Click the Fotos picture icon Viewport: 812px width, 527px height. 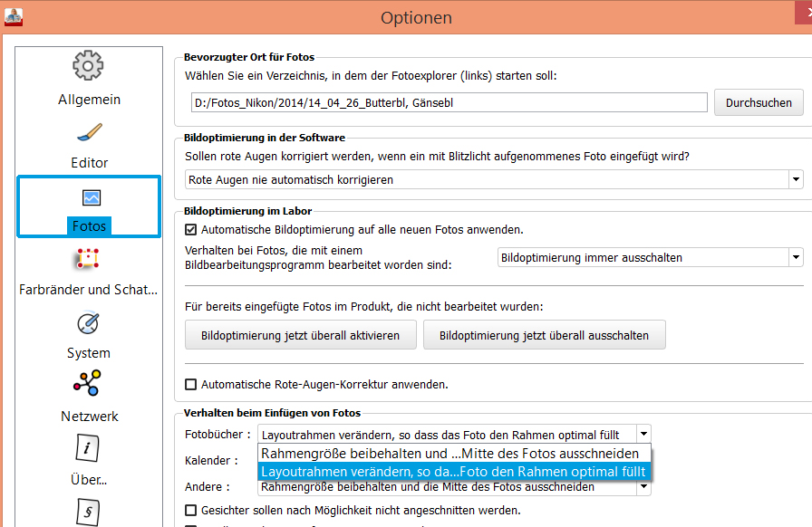click(91, 197)
